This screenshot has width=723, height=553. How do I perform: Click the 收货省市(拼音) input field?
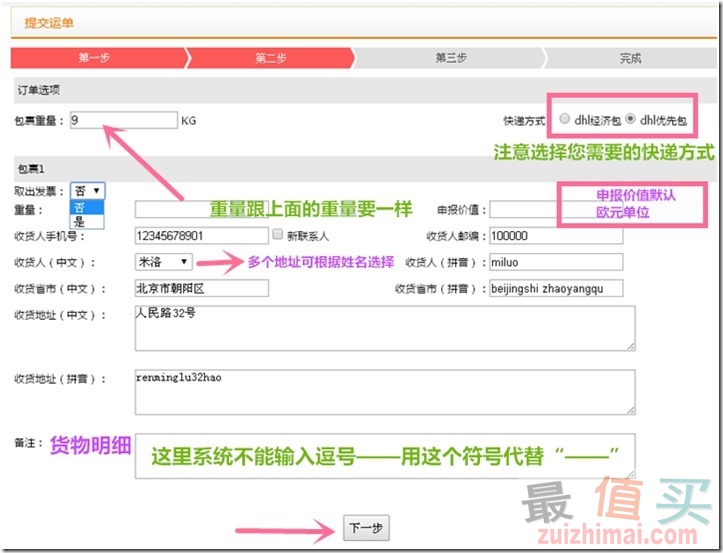(x=556, y=288)
